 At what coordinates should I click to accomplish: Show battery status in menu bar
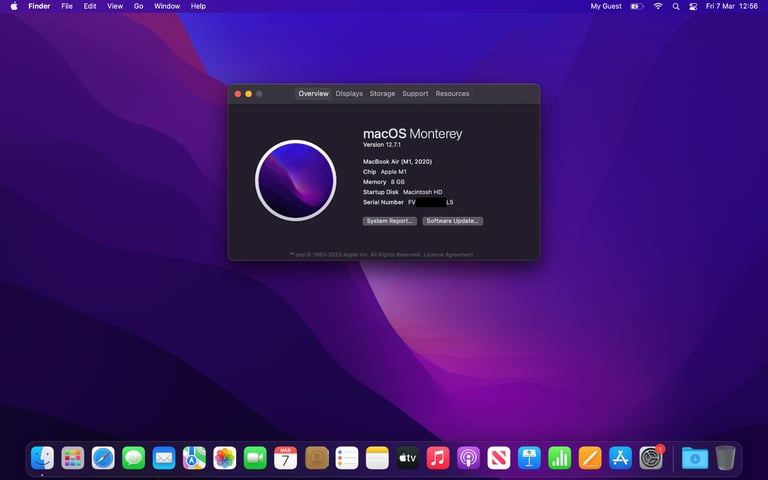point(637,6)
